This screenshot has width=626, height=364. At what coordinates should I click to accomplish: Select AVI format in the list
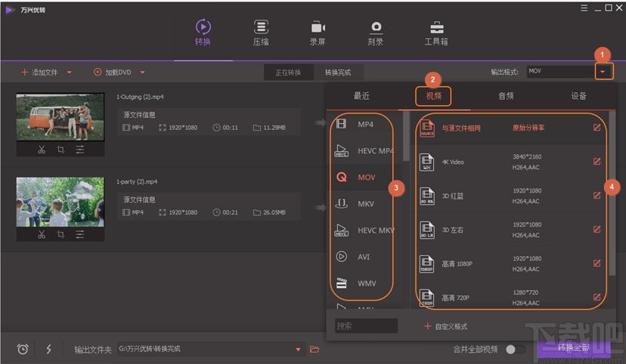click(x=364, y=257)
